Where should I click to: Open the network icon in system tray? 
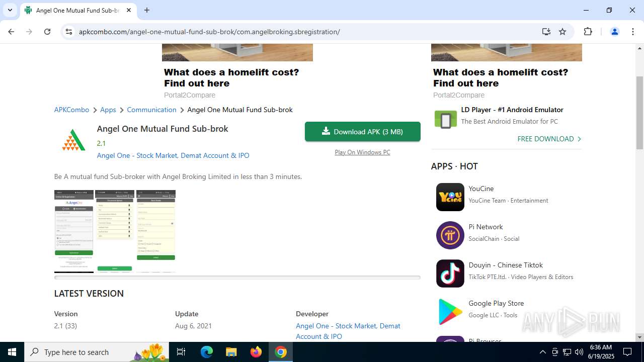coord(567,352)
